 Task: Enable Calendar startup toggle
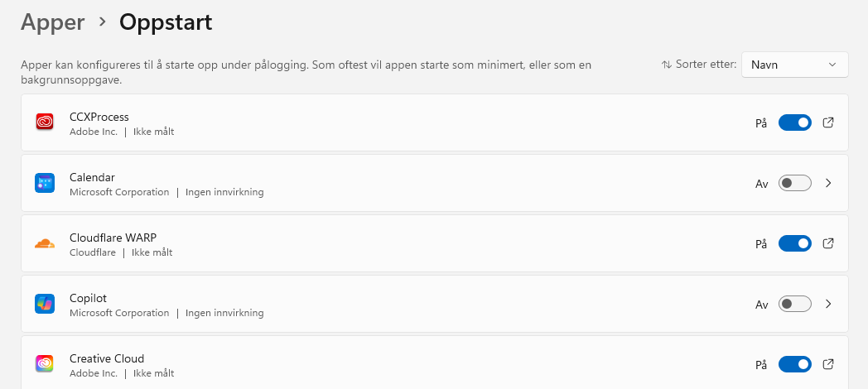click(x=794, y=184)
